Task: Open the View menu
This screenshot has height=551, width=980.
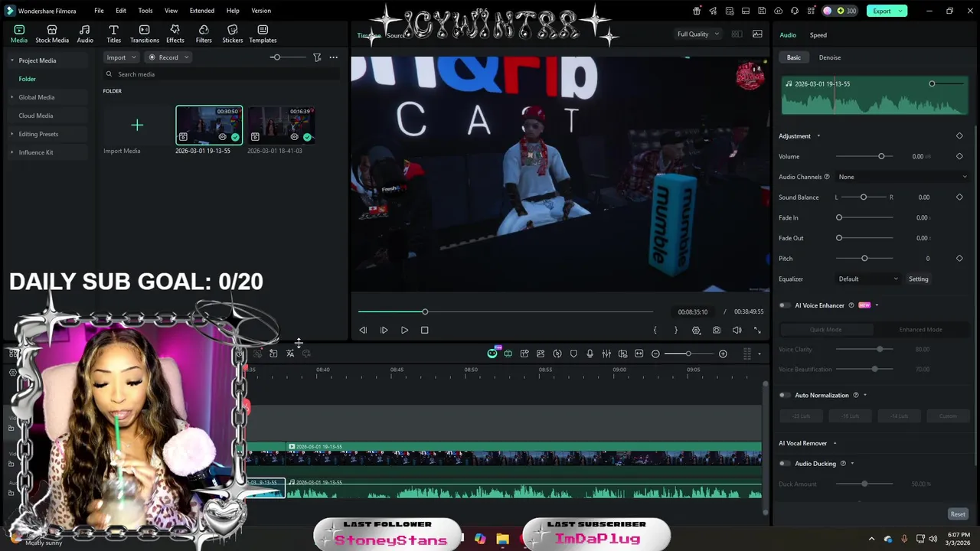Action: (171, 11)
